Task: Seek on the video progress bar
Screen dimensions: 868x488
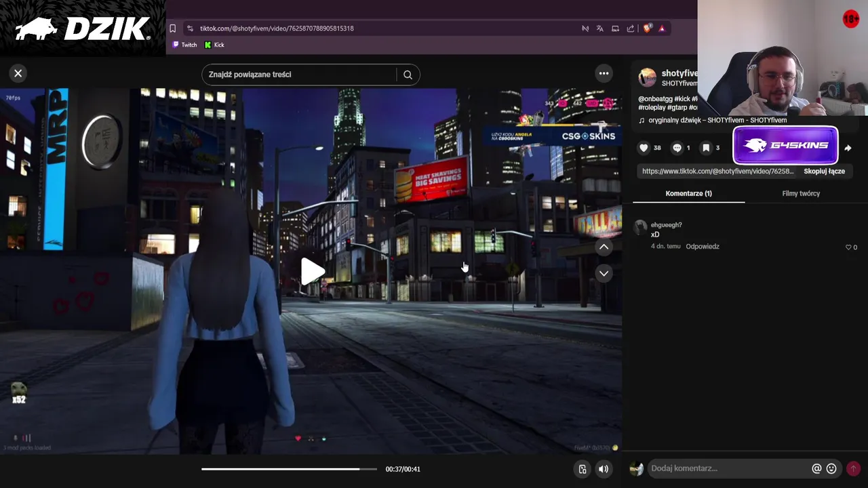Action: (289, 469)
